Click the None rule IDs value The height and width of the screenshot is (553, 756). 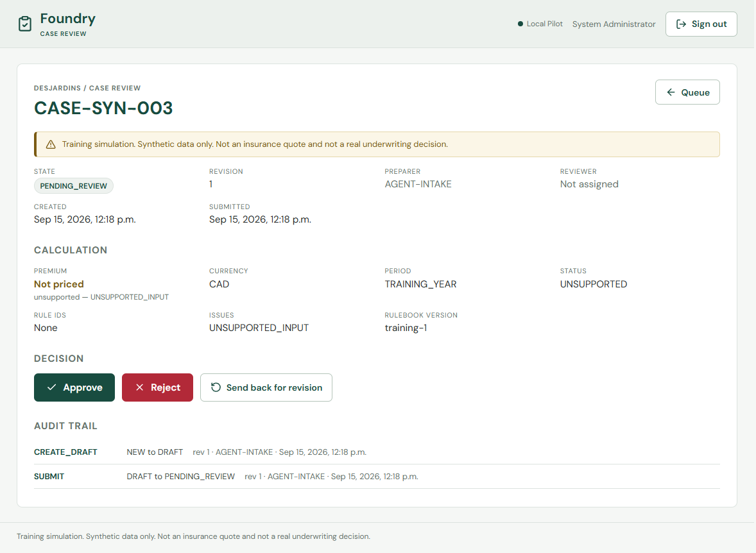point(46,328)
